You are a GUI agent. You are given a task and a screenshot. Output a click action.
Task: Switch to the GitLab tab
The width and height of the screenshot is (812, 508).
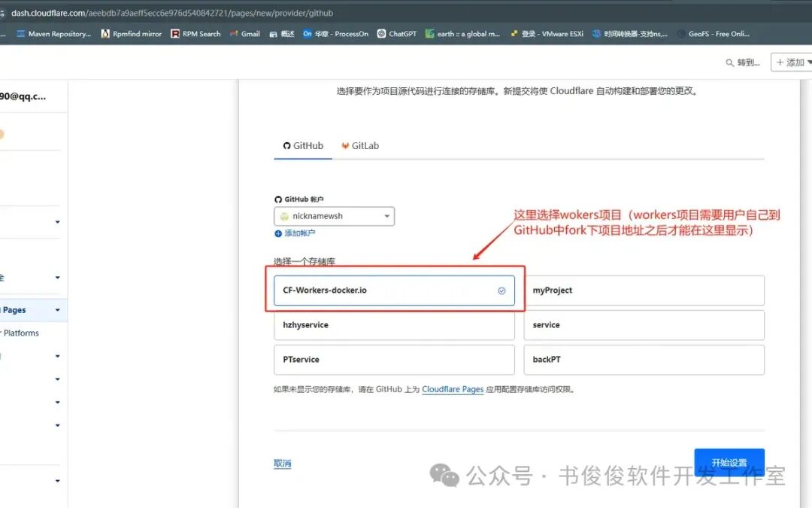pos(360,146)
